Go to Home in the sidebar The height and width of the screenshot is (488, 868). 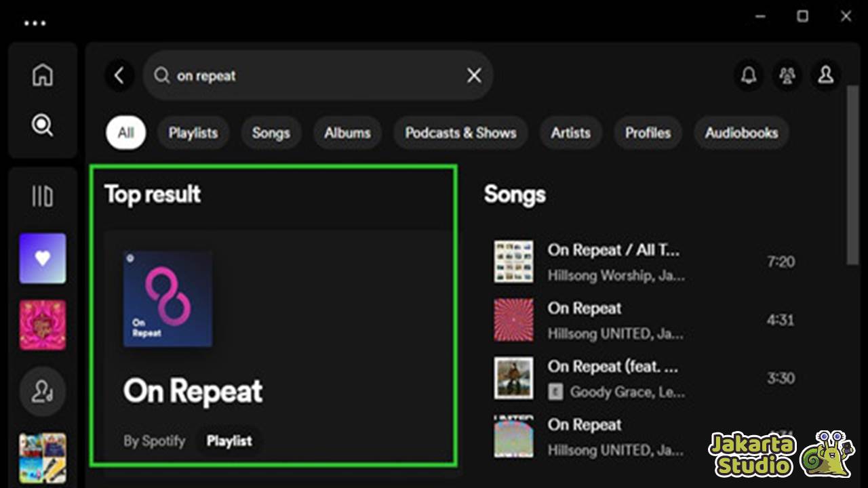[x=43, y=75]
